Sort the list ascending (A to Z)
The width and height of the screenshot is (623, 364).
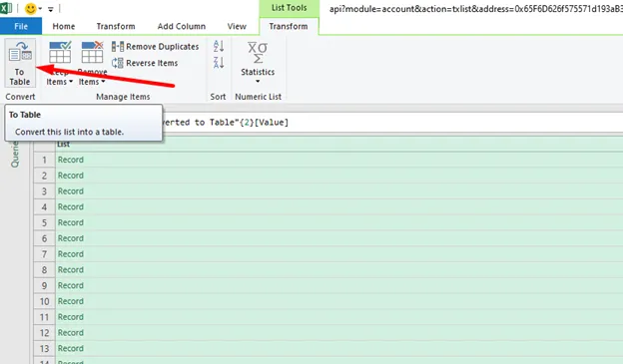pos(219,46)
